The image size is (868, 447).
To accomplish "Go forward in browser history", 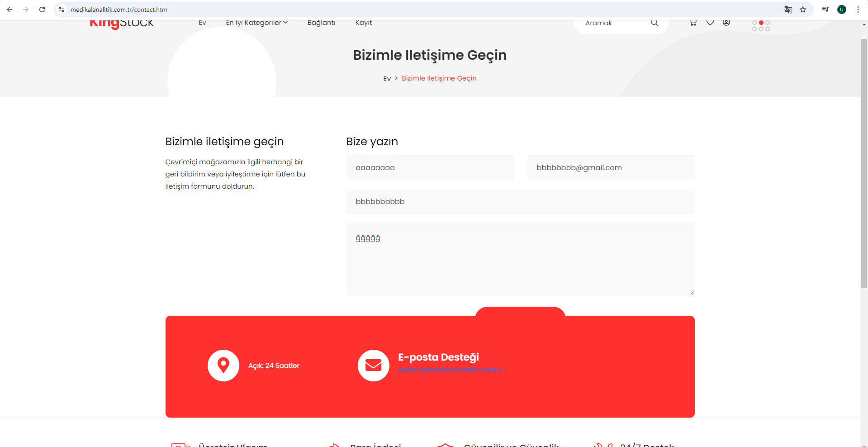I will 26,10.
